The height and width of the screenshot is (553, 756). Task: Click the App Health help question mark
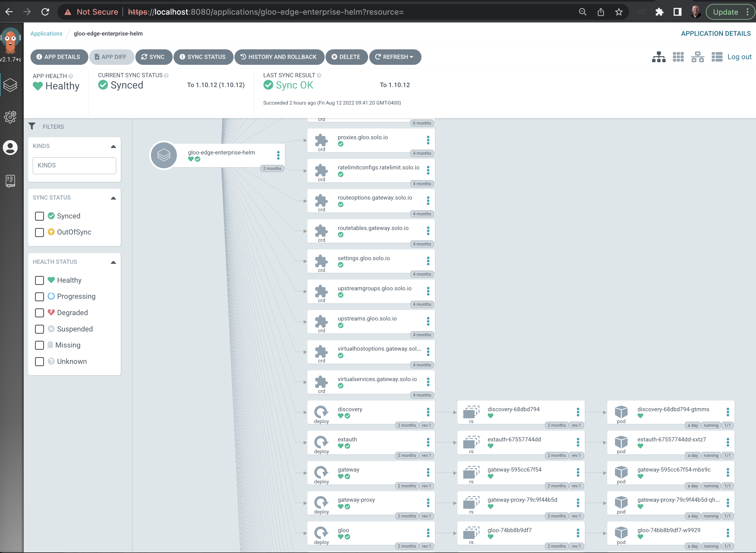point(71,76)
